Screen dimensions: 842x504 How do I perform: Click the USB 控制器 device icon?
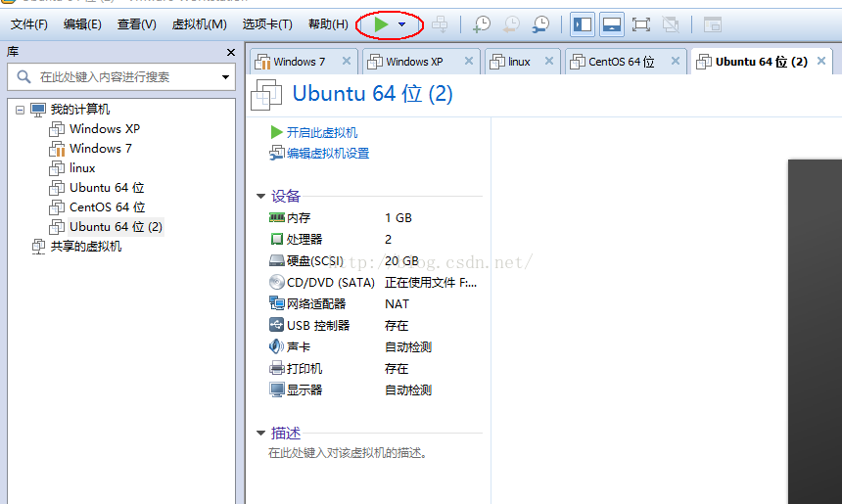pos(276,325)
